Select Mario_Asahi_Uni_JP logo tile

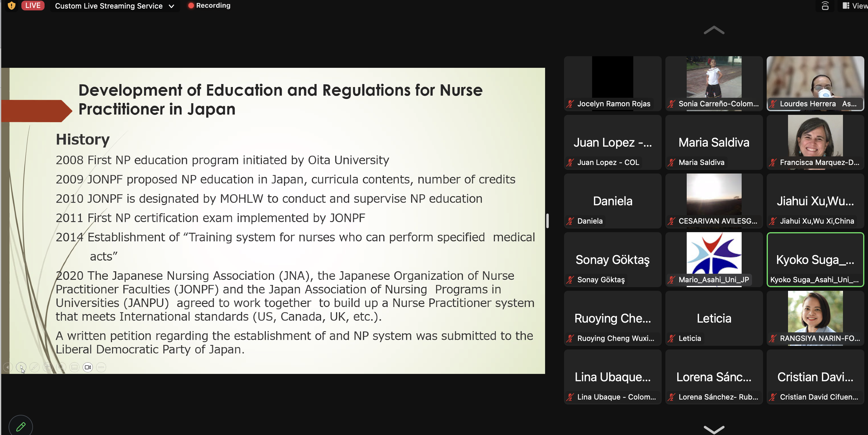click(x=714, y=259)
